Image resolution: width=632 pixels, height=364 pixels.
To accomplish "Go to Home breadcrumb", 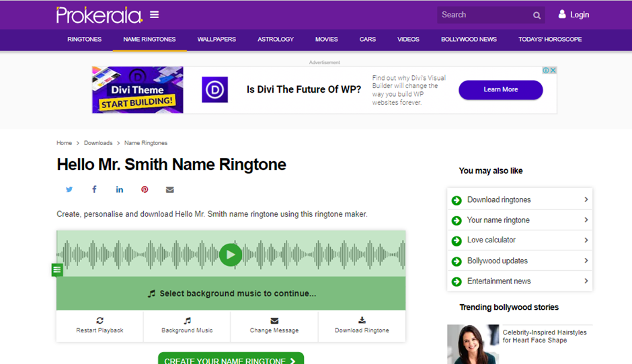I will 64,143.
